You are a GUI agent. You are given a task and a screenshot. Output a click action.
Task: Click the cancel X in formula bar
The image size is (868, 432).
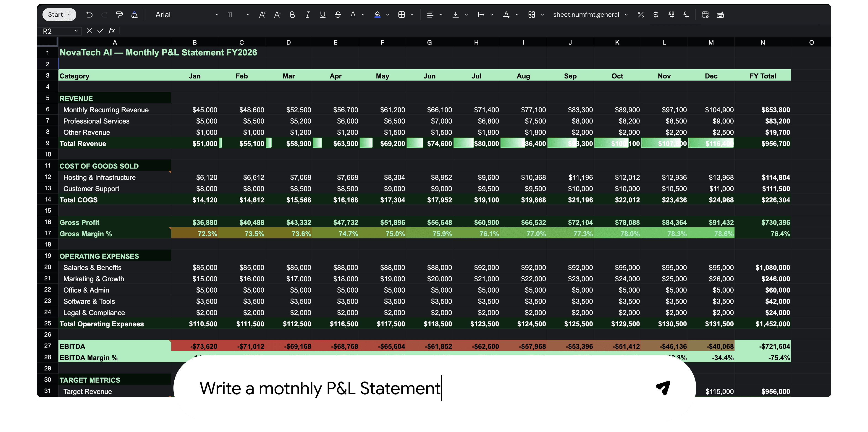pyautogui.click(x=89, y=31)
